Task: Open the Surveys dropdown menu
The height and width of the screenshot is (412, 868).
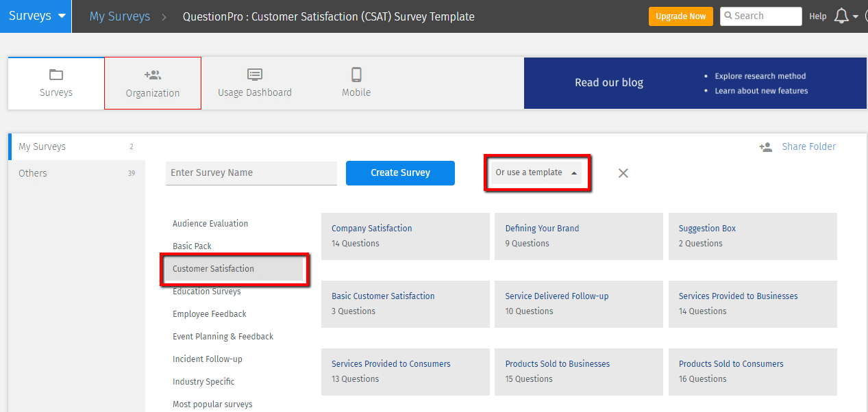Action: coord(36,16)
